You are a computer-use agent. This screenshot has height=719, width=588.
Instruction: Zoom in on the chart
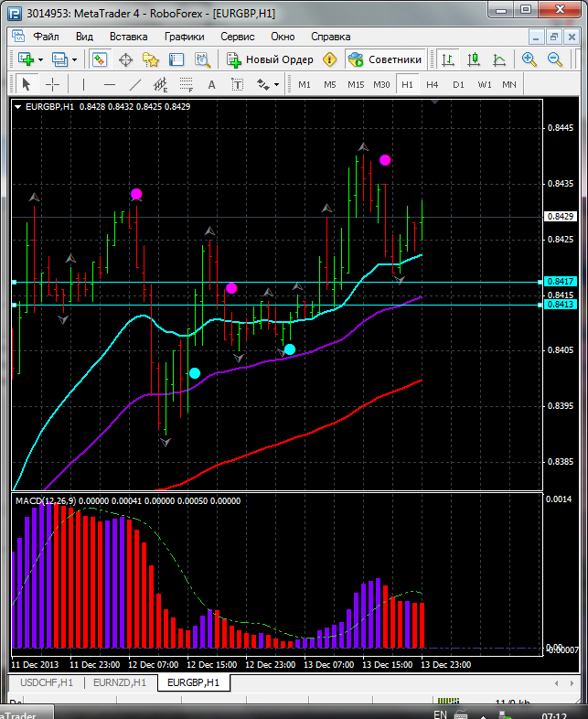[529, 59]
